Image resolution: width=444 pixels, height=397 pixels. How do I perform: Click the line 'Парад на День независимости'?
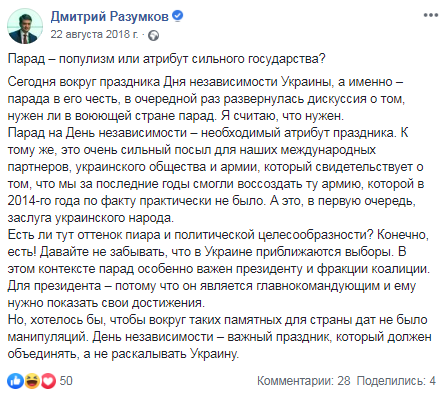click(208, 133)
